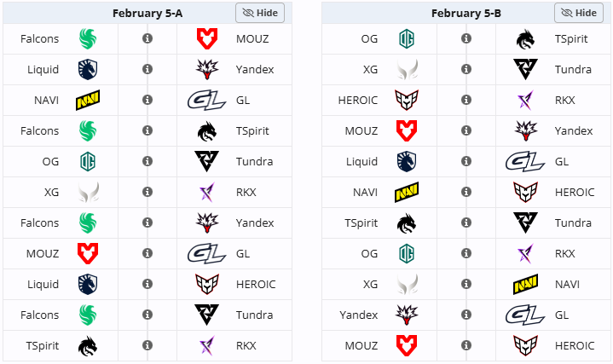Screen dimensions: 613x364
Task: Click the MOUZ heart logo in first 5-A match
Action: (207, 38)
